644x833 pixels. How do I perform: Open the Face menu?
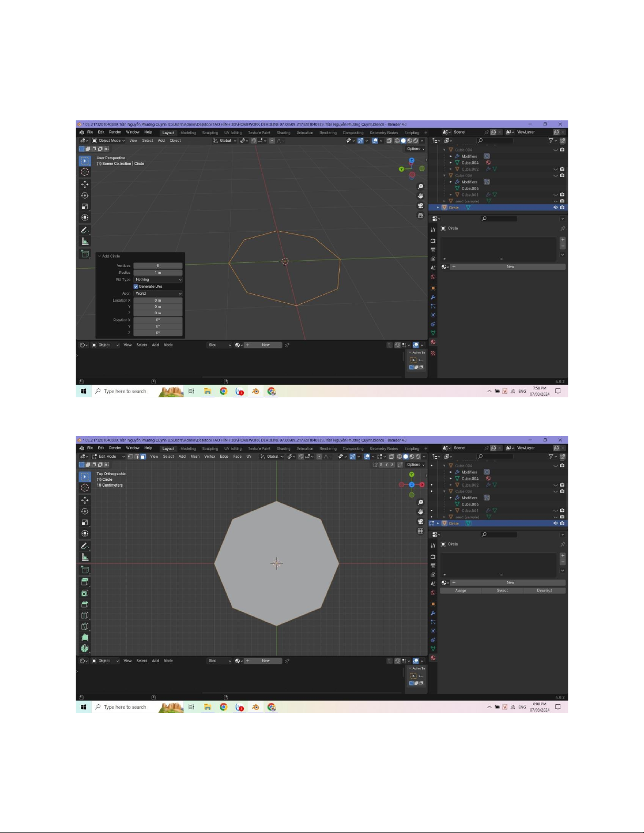click(x=237, y=457)
